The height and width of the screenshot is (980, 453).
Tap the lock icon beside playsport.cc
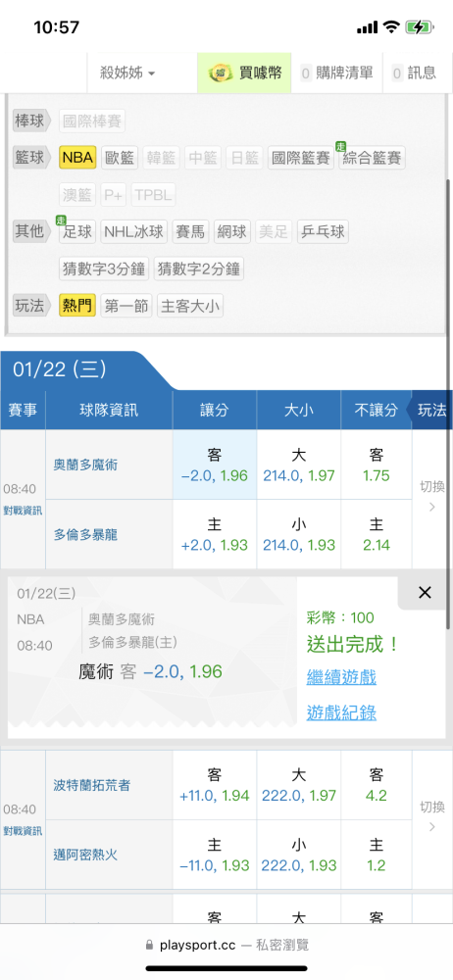tap(149, 945)
